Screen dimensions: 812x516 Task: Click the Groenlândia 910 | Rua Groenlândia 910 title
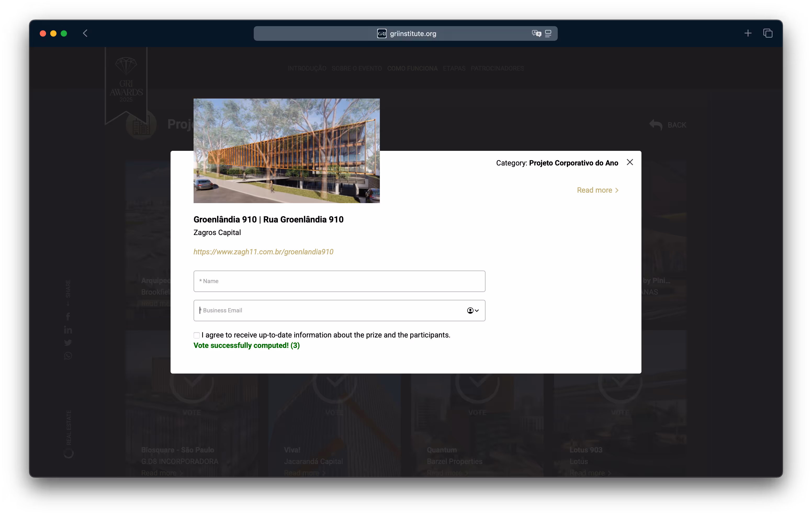click(x=268, y=219)
